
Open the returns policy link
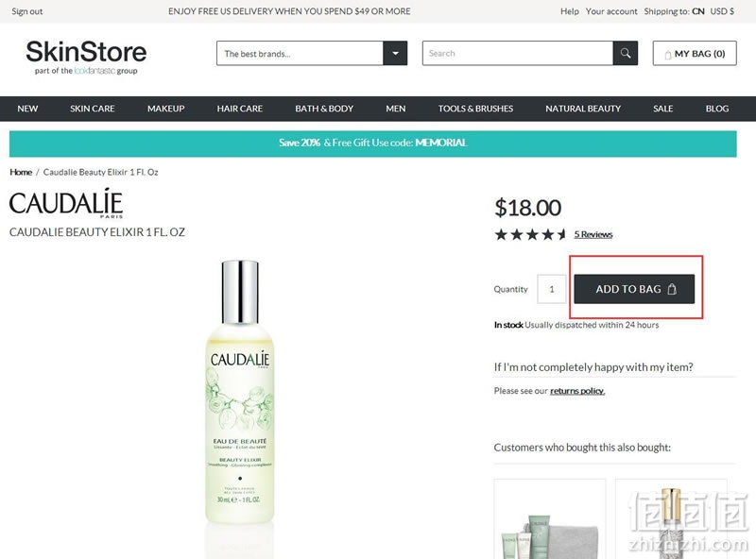577,391
